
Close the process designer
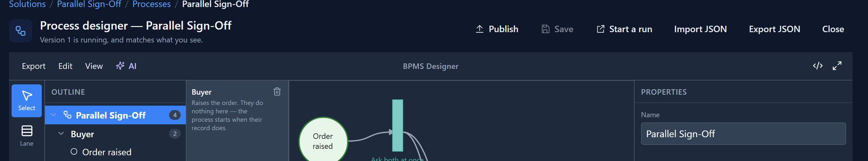click(833, 29)
